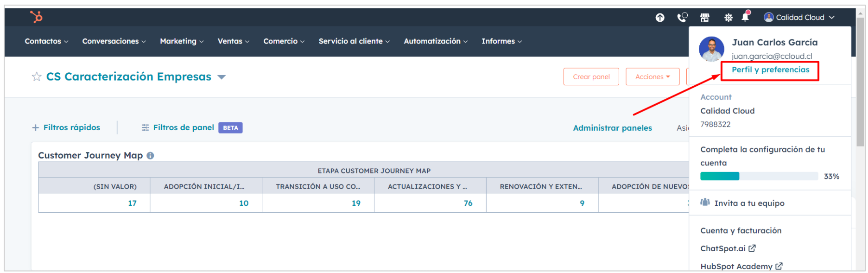Click the value 76 in the table
Image resolution: width=868 pixels, height=273 pixels.
point(468,203)
